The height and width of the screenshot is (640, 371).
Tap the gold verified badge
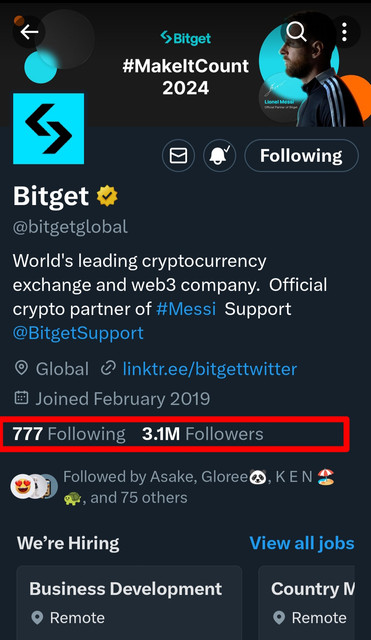pyautogui.click(x=107, y=196)
